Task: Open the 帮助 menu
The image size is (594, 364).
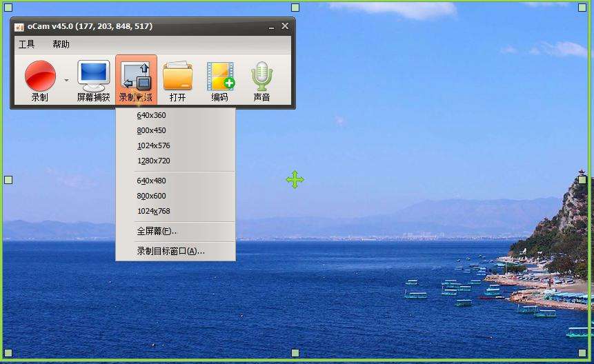Action: point(61,44)
